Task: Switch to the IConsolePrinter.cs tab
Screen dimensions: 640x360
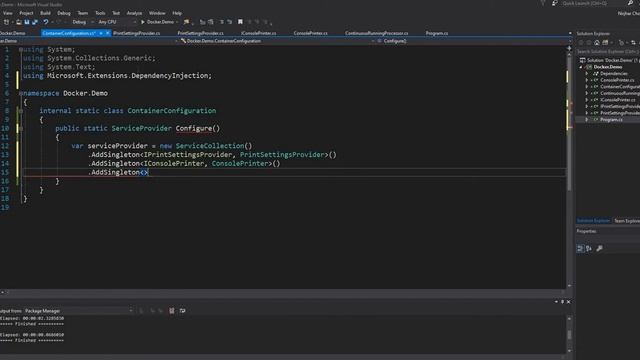Action: [258, 33]
